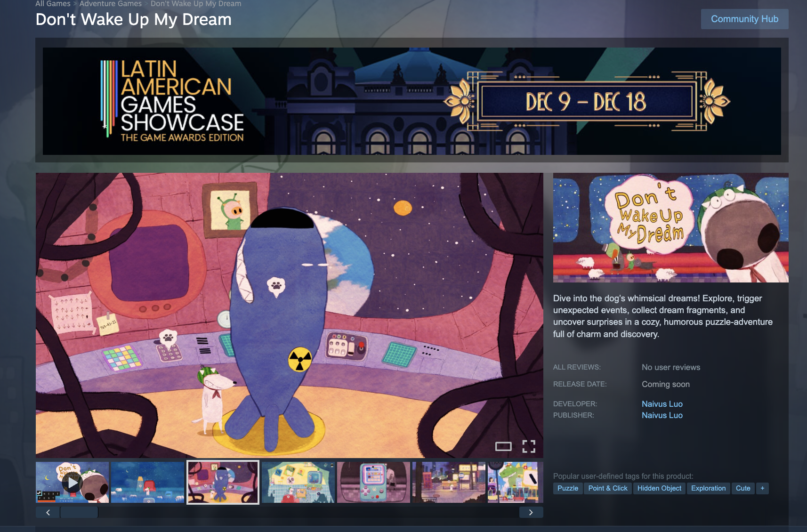Screen dimensions: 807x532
Task: Open the Latin American Games Showcase banner
Action: [412, 101]
